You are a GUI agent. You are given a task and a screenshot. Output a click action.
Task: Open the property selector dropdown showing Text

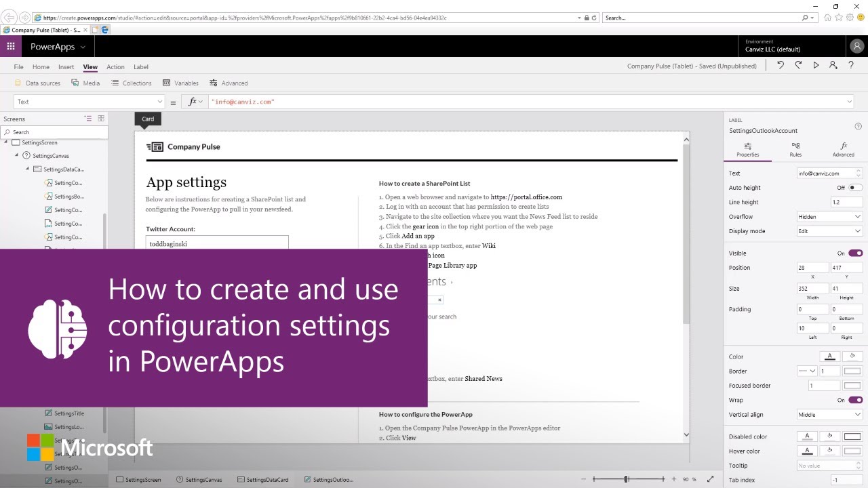(x=89, y=102)
